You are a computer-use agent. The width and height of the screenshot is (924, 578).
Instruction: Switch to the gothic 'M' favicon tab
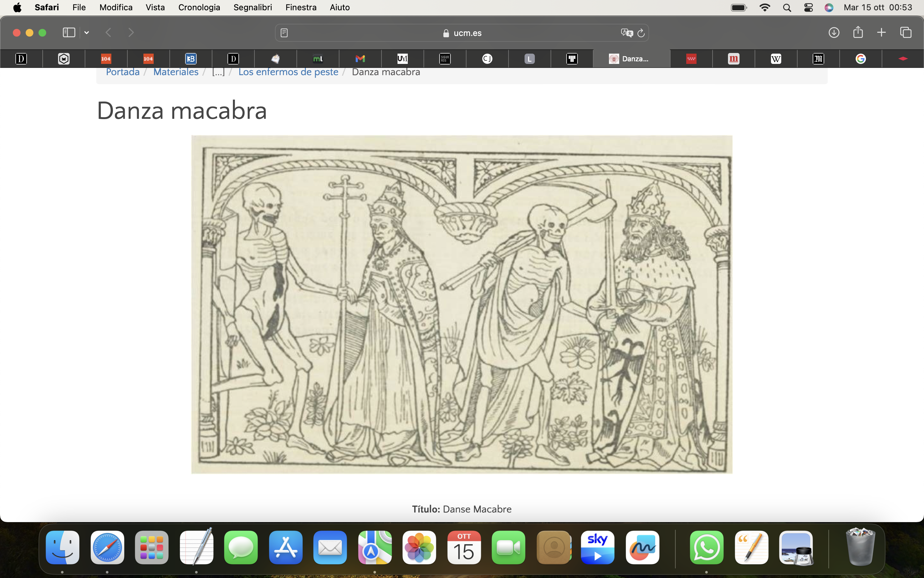(x=818, y=58)
